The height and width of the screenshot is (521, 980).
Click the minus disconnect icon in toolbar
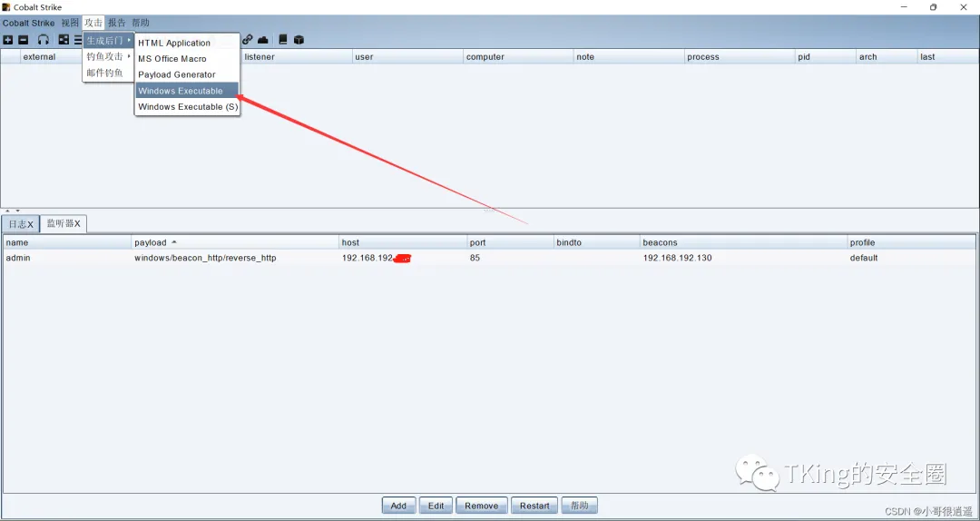[x=23, y=40]
